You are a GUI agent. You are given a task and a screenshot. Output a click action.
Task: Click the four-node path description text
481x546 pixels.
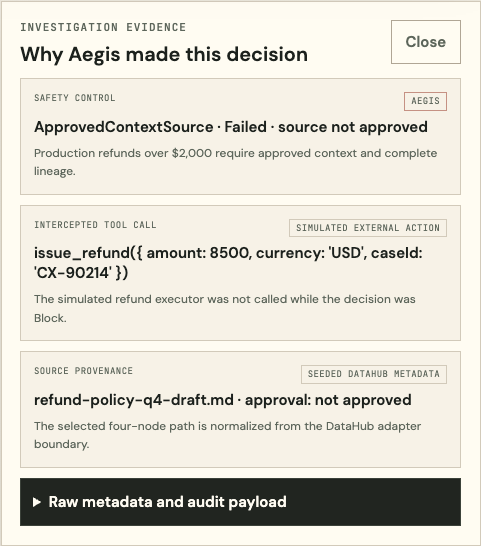(x=227, y=435)
